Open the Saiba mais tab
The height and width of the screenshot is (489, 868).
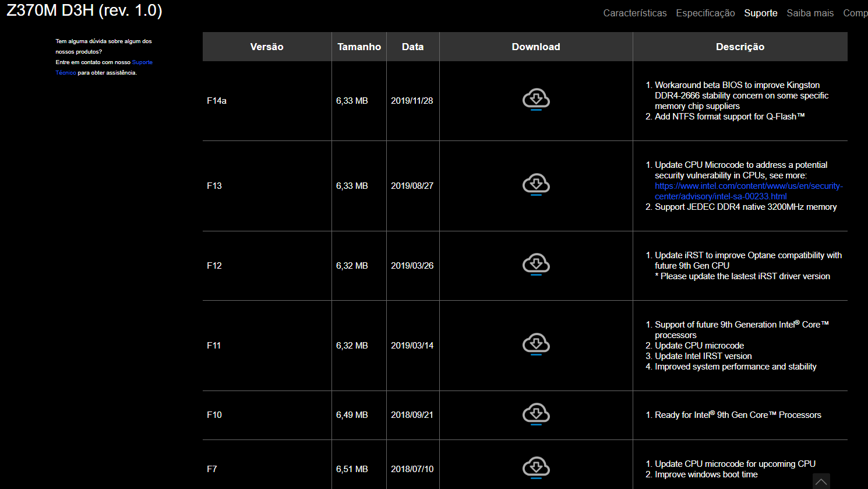click(x=810, y=13)
